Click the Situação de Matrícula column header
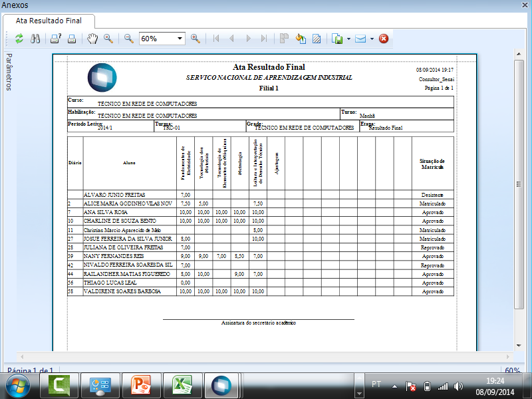The width and height of the screenshot is (532, 399). [x=432, y=164]
